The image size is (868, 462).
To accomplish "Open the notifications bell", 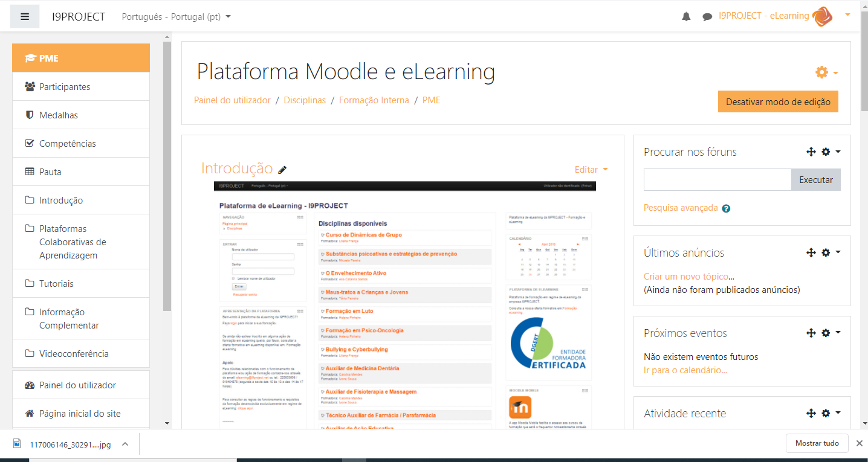I will [x=686, y=17].
